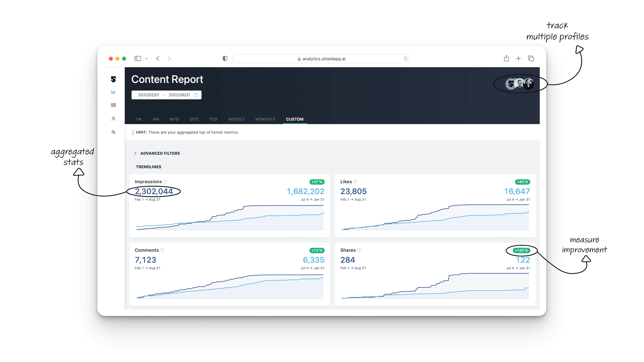Open the team users sidebar icon
This screenshot has width=644, height=362.
(x=113, y=132)
